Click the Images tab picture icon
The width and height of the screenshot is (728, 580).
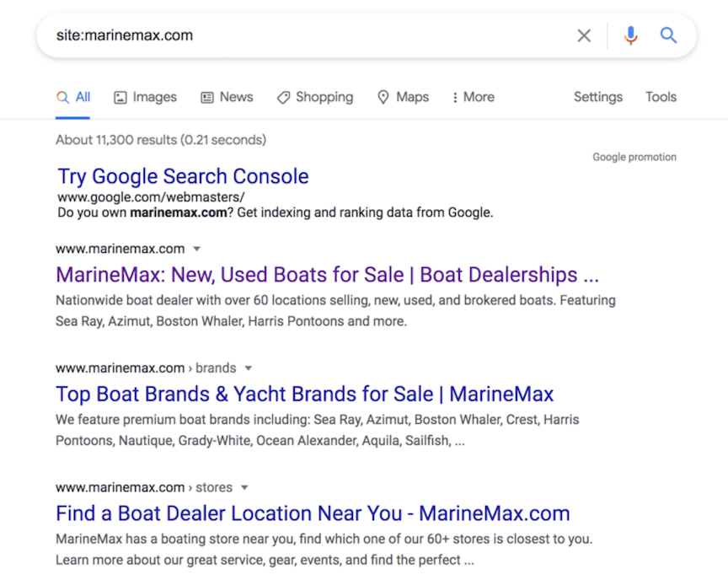[x=120, y=98]
